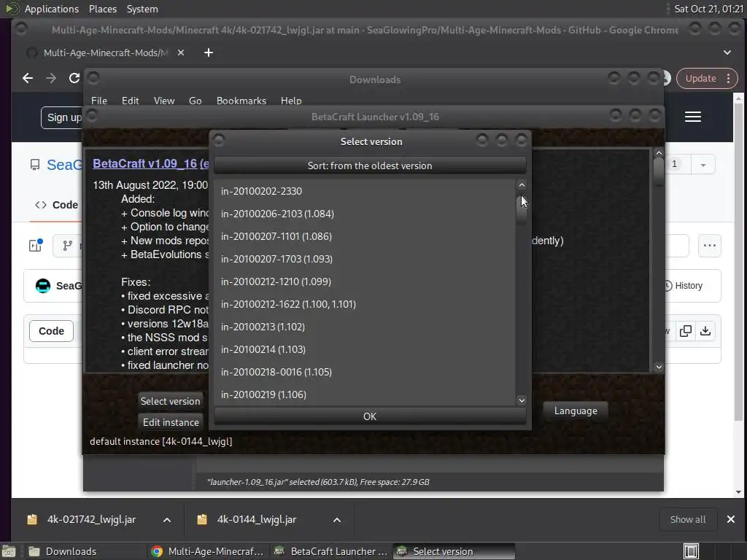Confirm version choice with OK button
Viewport: 747px width, 560px height.
(370, 416)
